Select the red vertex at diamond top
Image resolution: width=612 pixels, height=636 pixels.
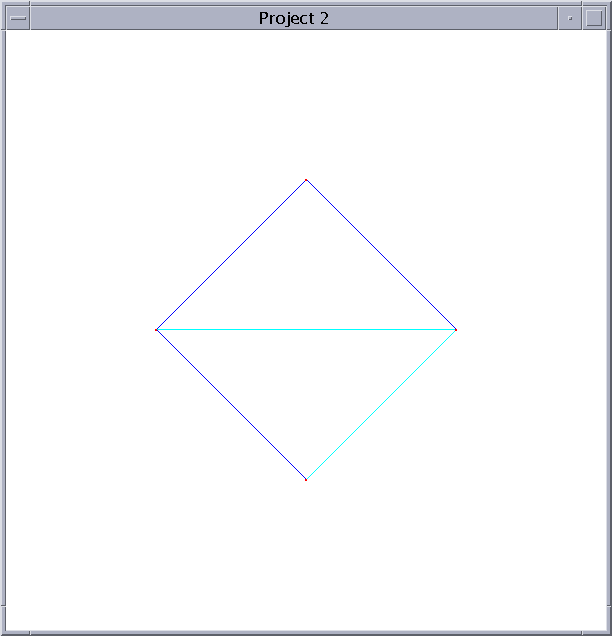click(x=306, y=180)
